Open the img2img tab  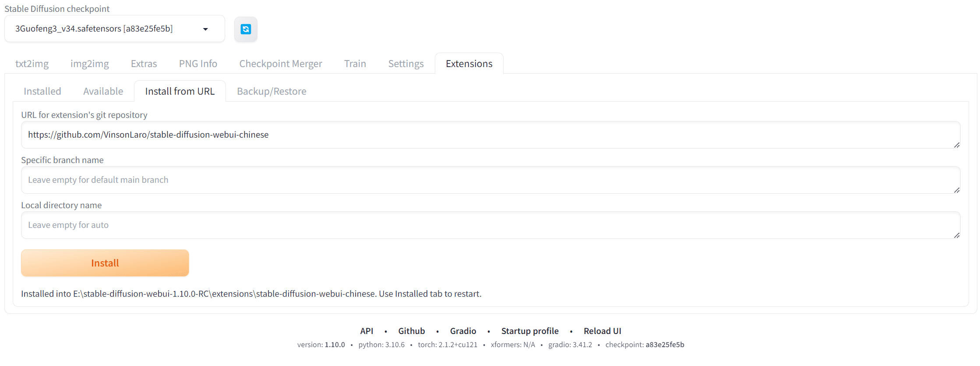90,64
